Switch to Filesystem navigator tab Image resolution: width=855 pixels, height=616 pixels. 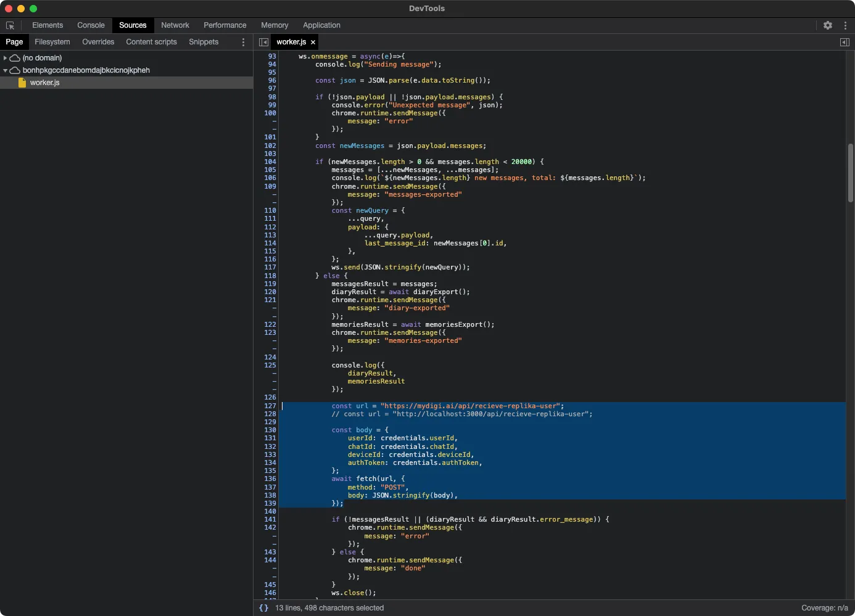52,42
